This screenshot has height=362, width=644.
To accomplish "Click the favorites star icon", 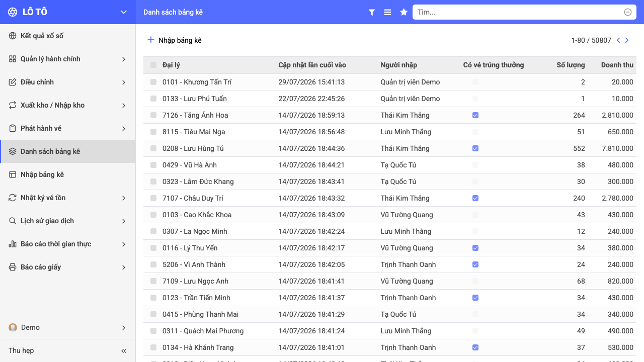I will click(404, 12).
